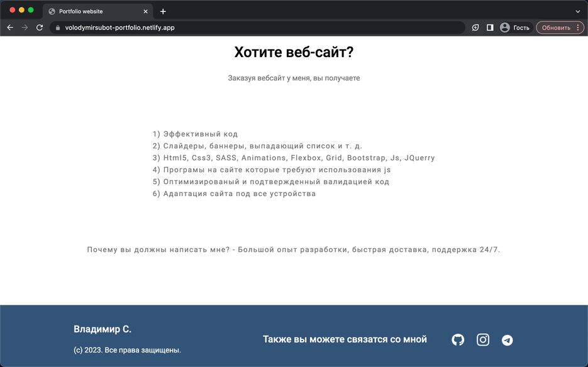Click the site security padlock icon

[57, 27]
